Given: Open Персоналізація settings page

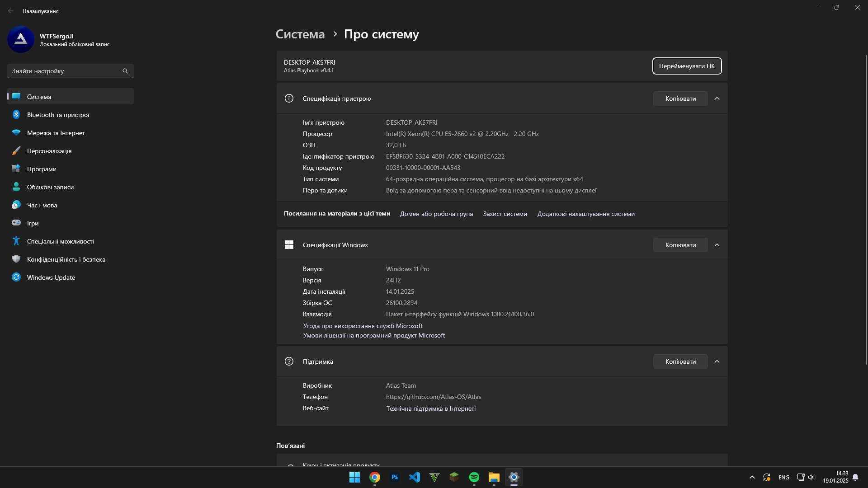Looking at the screenshot, I should [71, 151].
